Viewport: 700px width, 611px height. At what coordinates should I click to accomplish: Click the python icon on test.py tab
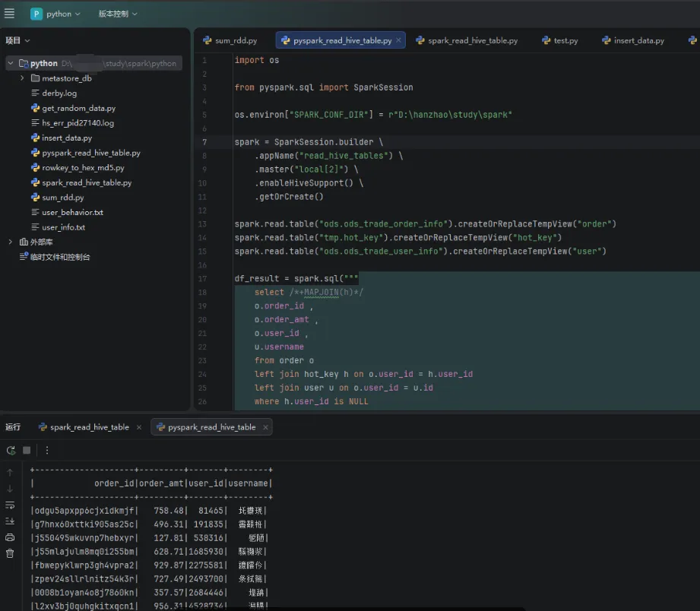546,40
